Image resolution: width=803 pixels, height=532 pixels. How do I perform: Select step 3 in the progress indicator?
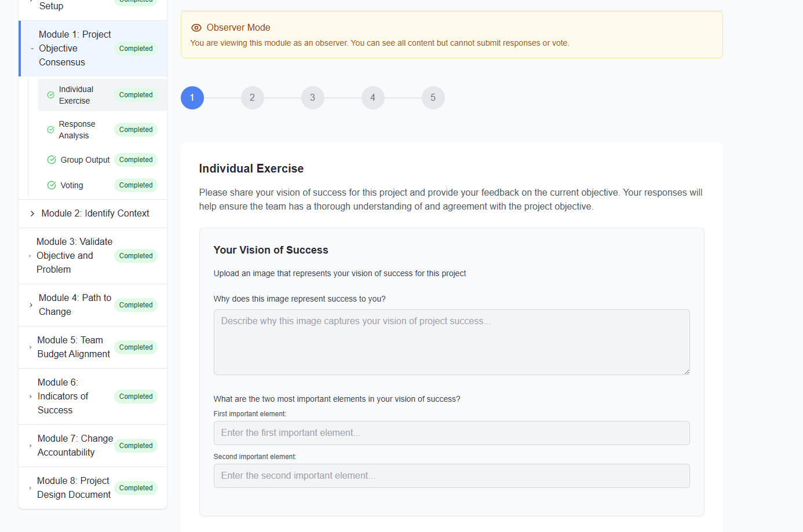pyautogui.click(x=312, y=97)
